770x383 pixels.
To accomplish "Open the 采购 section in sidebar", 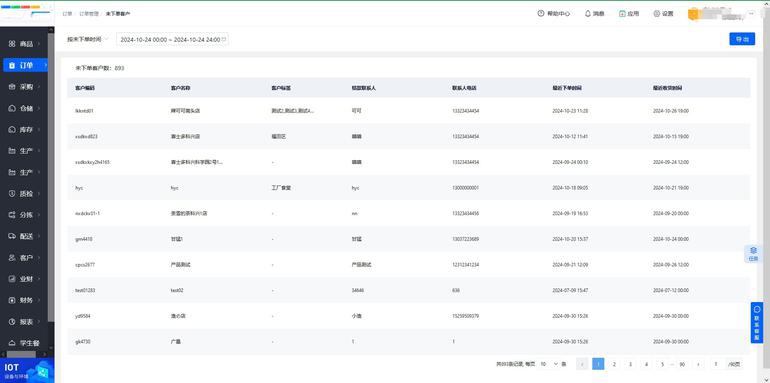I will pos(24,86).
